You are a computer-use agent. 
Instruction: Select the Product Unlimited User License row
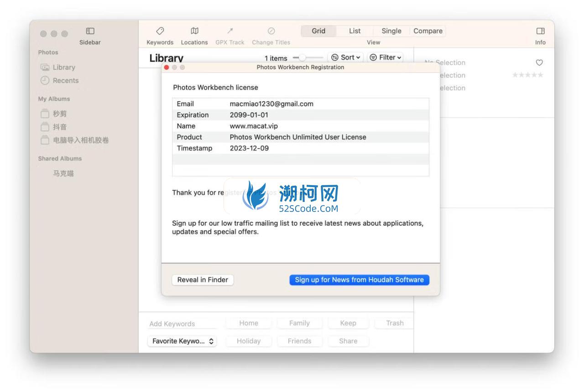click(x=301, y=137)
